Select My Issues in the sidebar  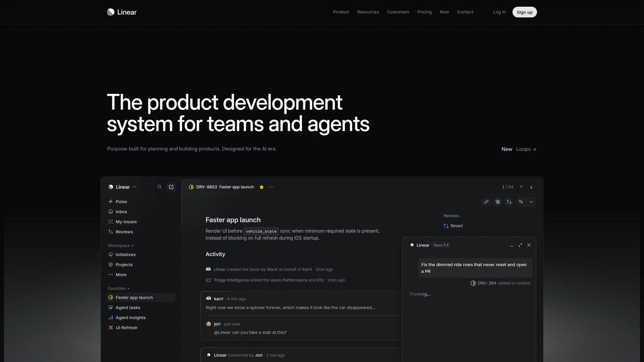click(x=141, y=222)
